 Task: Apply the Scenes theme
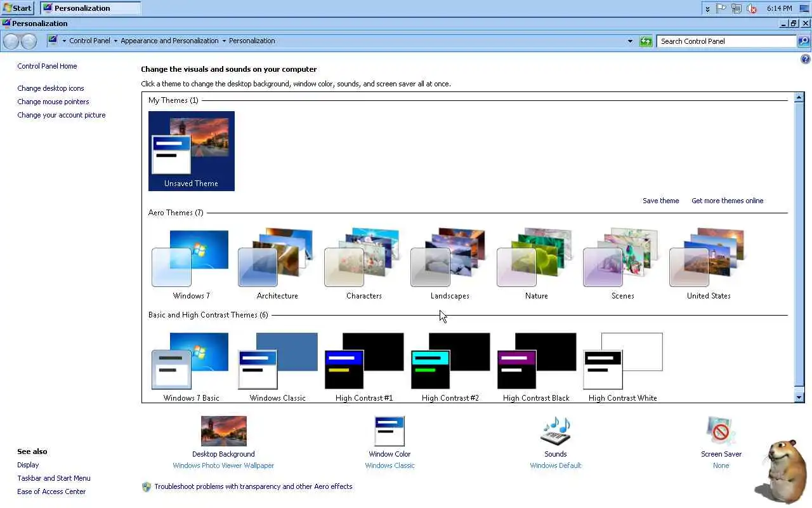coord(622,264)
